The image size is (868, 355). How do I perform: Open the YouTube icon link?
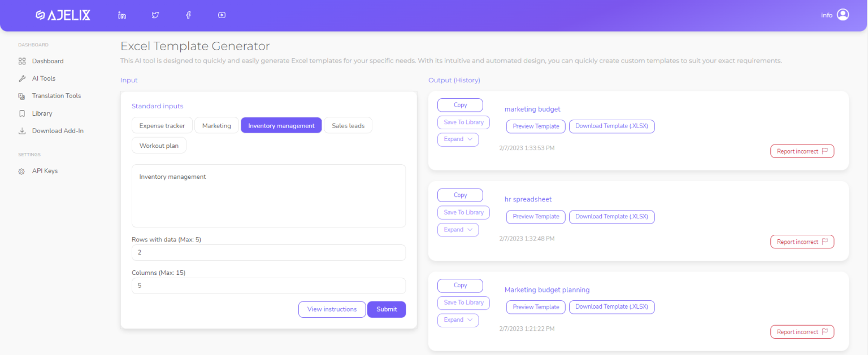click(222, 15)
